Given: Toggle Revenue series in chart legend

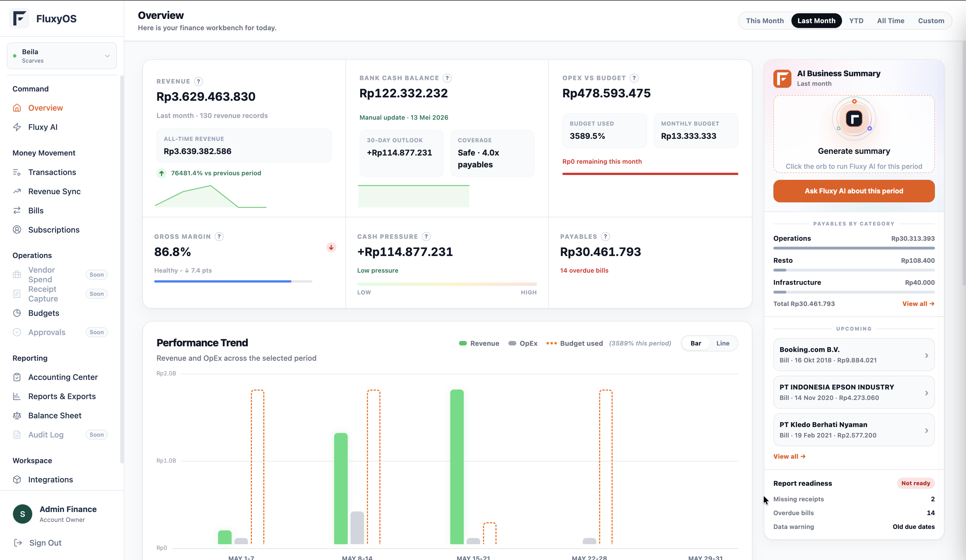Looking at the screenshot, I should 479,343.
